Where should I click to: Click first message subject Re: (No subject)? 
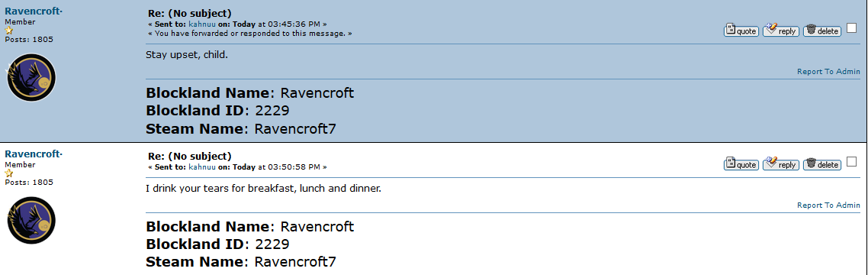[190, 13]
